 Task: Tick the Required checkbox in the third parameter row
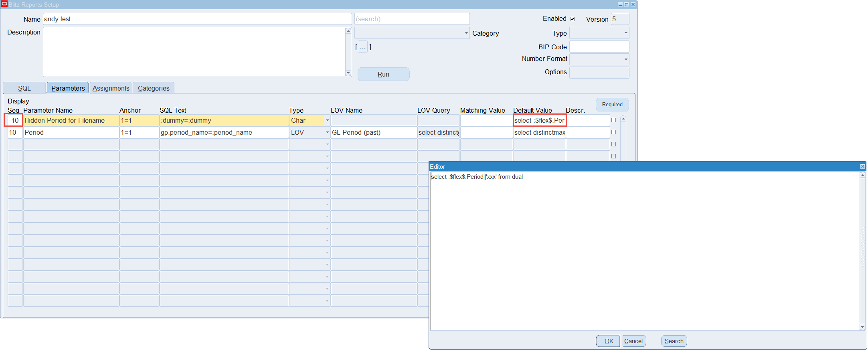(613, 144)
